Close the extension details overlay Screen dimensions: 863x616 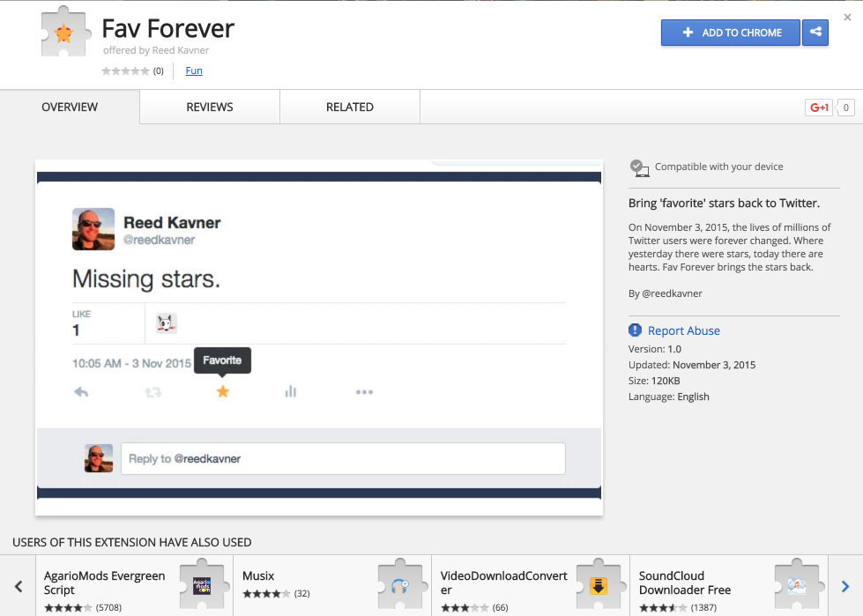(847, 17)
